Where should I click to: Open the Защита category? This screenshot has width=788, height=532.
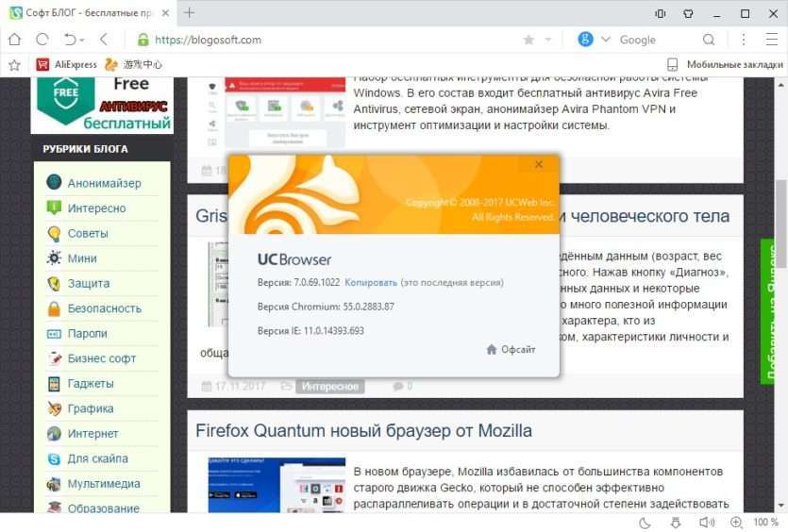coord(89,283)
